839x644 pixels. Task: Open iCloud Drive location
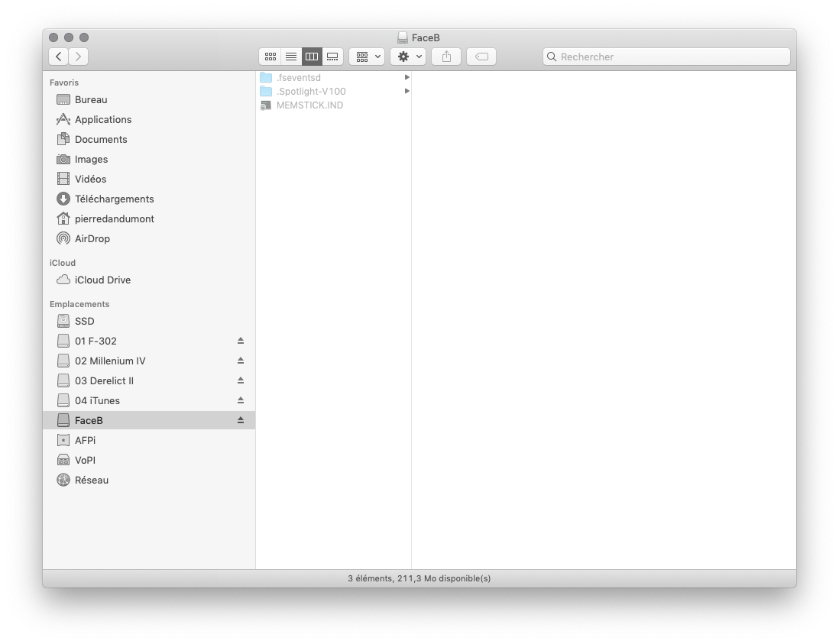click(102, 280)
